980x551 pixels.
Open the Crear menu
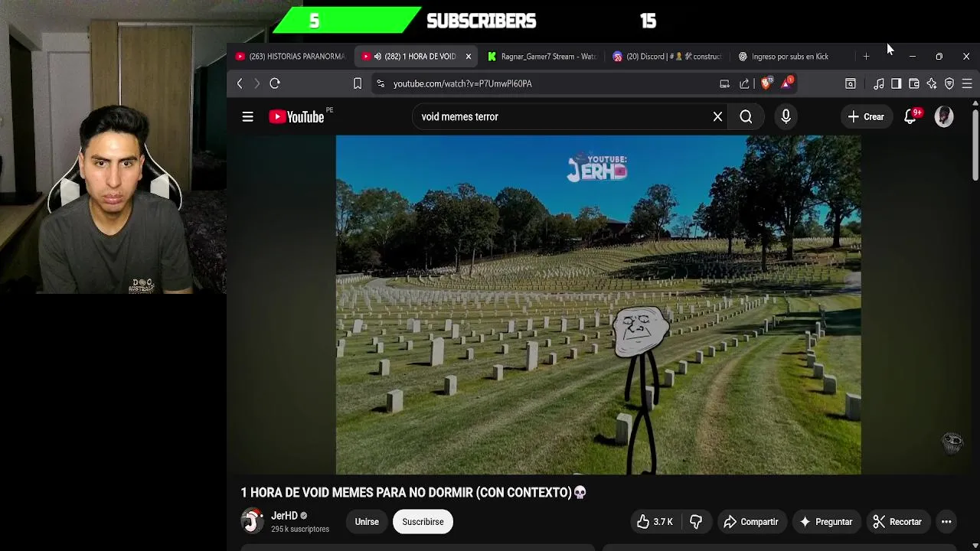pos(866,117)
